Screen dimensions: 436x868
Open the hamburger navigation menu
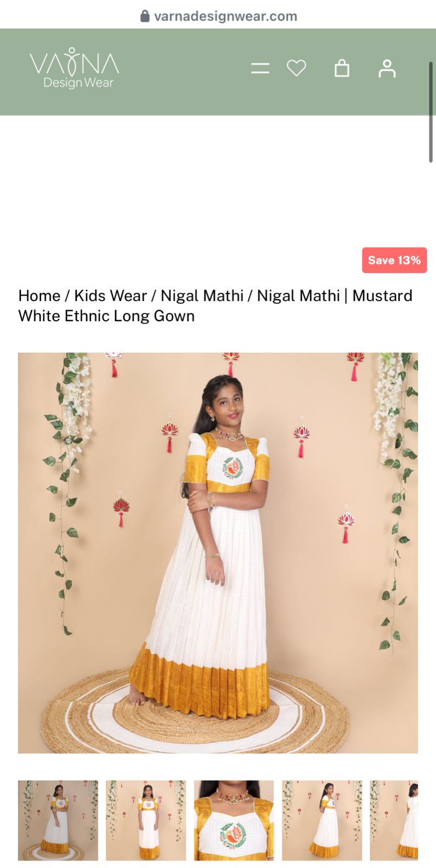pyautogui.click(x=260, y=68)
